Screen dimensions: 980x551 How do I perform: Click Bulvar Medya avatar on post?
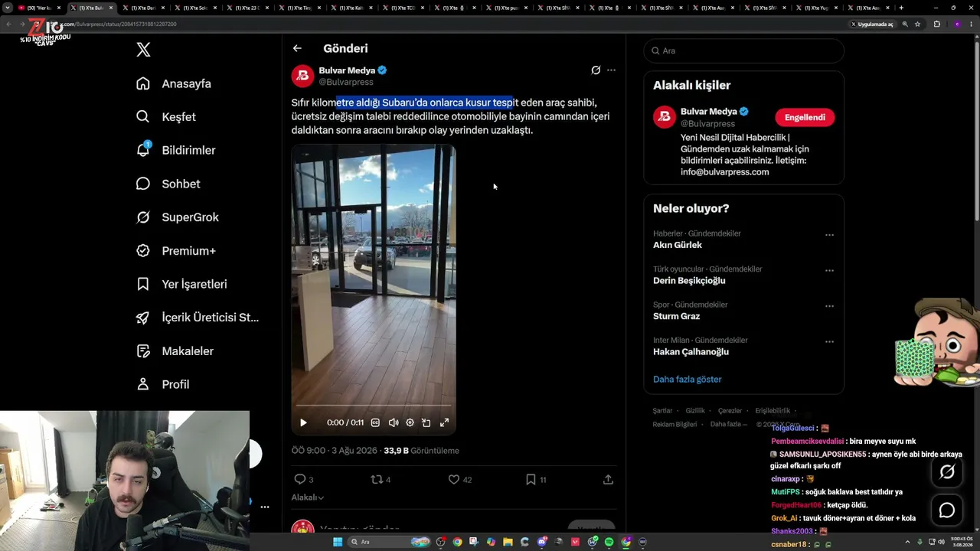[x=302, y=76]
